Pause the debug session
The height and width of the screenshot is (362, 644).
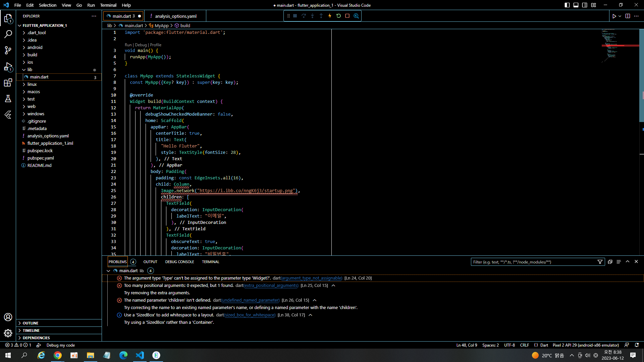point(295,16)
